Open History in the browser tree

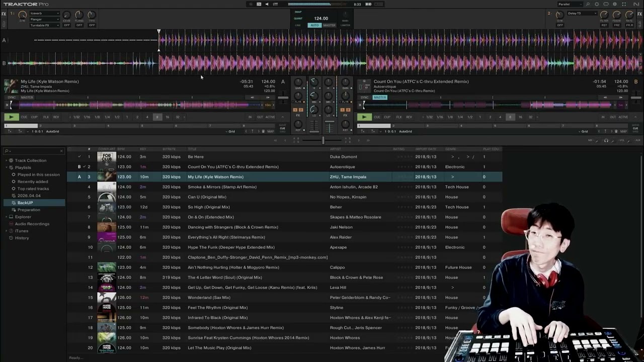coord(22,238)
